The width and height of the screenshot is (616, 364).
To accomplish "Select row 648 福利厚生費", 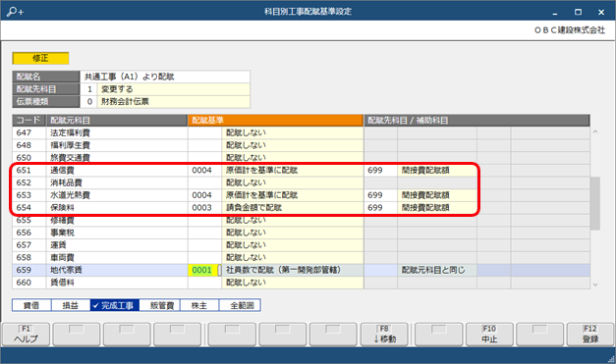I will (301, 145).
